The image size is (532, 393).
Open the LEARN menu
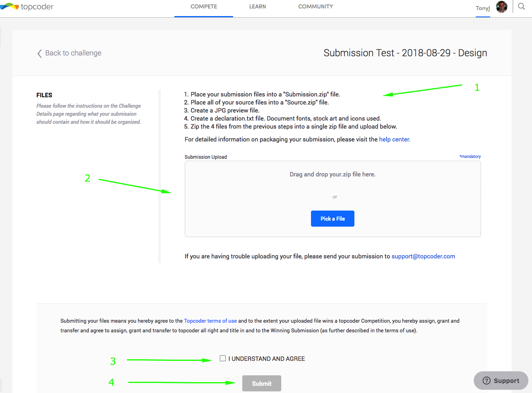(258, 7)
